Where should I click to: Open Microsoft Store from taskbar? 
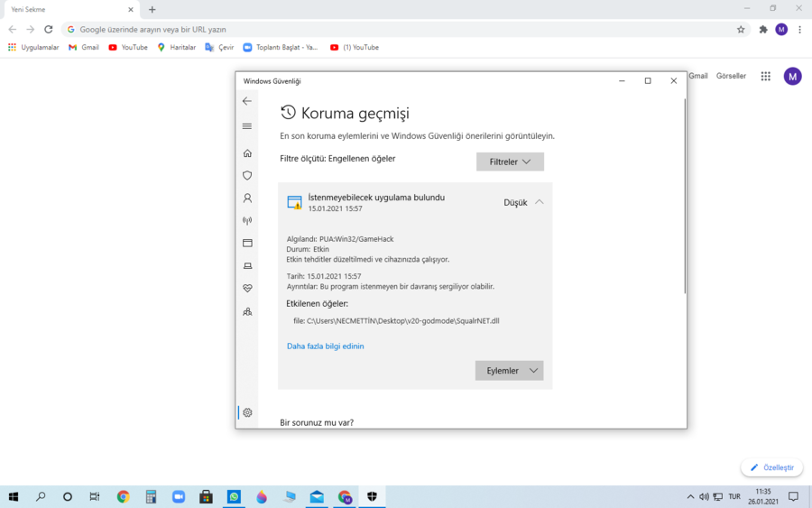206,496
